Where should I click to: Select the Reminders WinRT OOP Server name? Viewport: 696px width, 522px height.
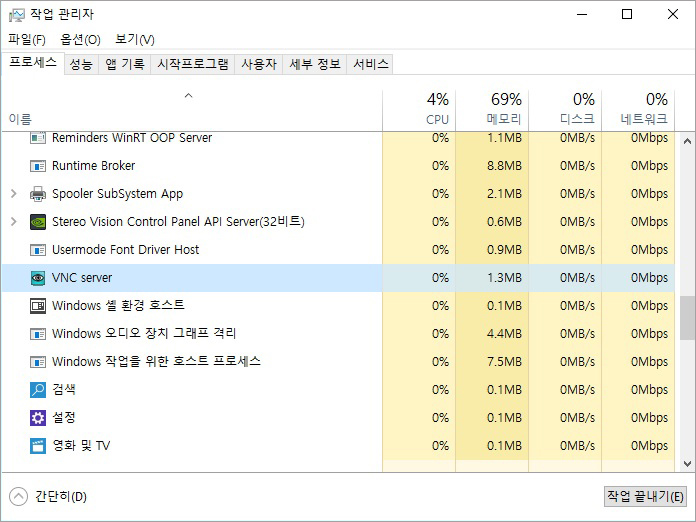[132, 138]
